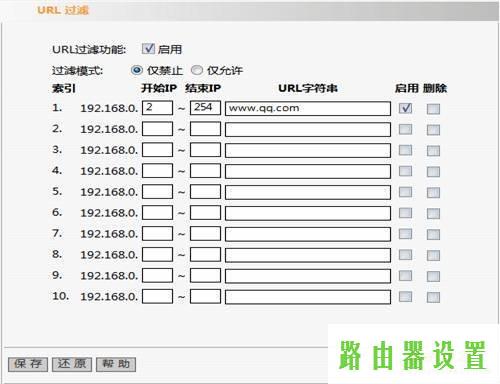Enable row 8 filter rule checkbox
The image size is (500, 384).
[405, 255]
